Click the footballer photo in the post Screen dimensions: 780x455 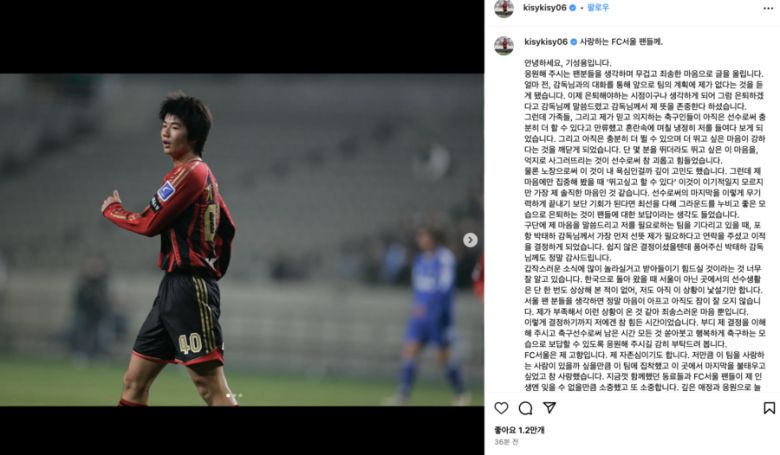tap(242, 240)
